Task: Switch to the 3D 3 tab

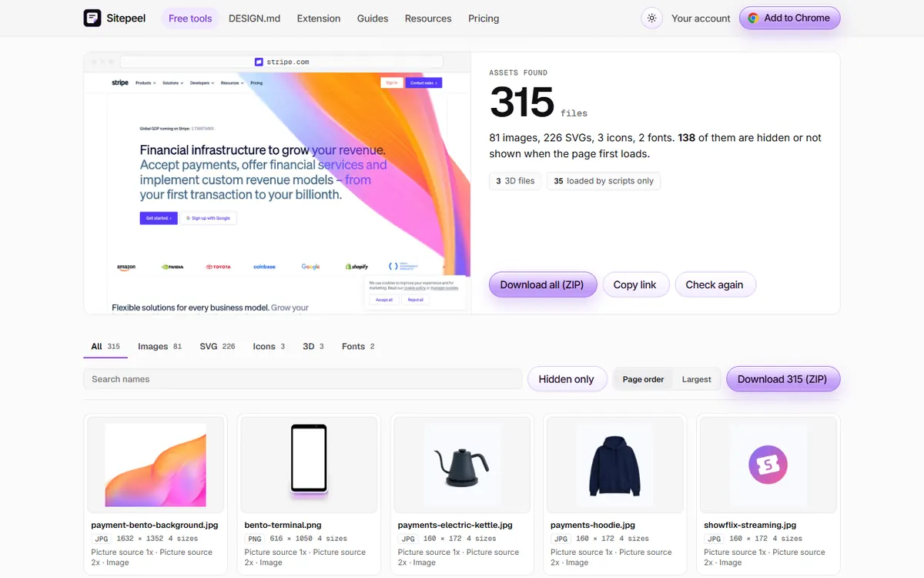Action: 313,347
